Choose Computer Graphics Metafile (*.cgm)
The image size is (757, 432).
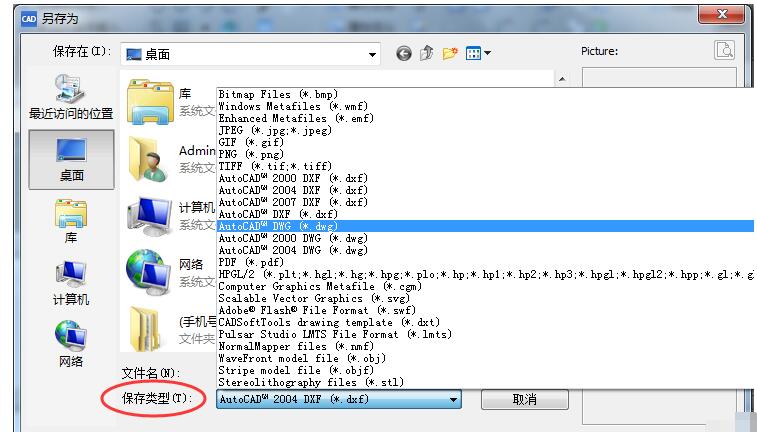485,286
